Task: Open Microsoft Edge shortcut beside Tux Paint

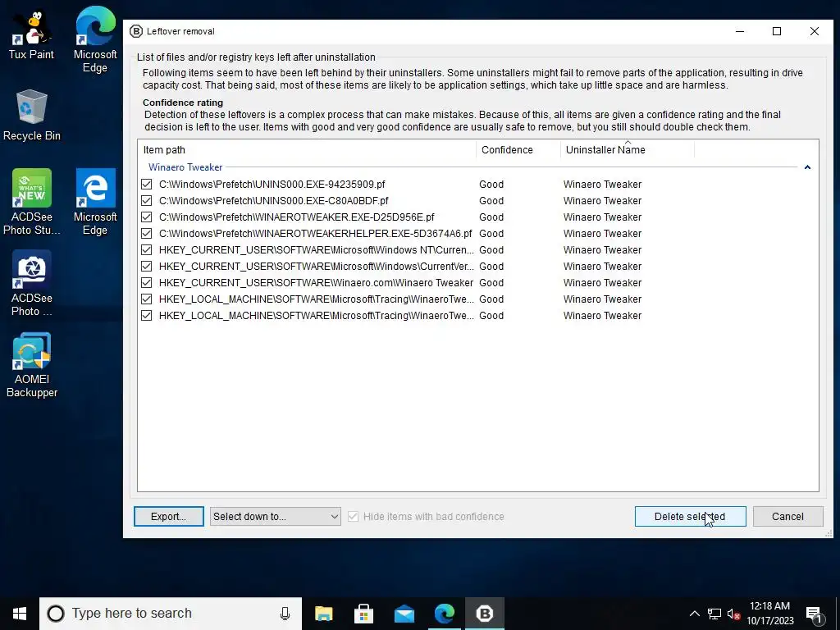Action: click(95, 40)
